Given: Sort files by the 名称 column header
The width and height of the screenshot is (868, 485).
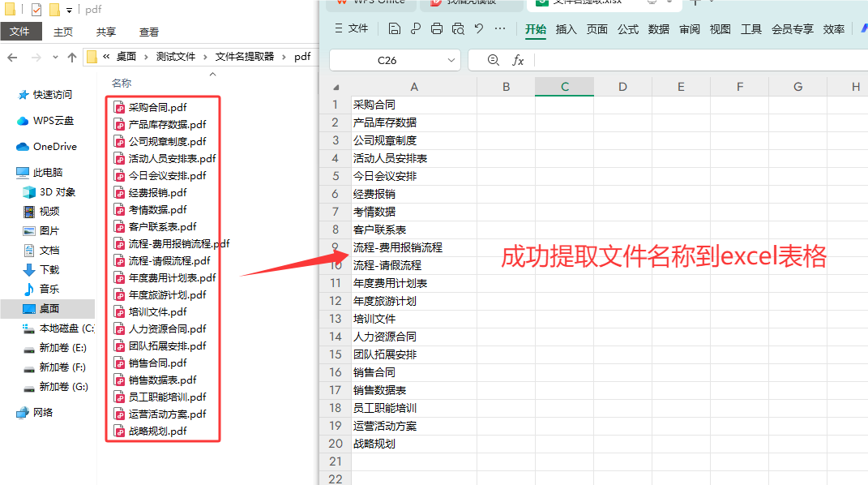Looking at the screenshot, I should [x=122, y=83].
